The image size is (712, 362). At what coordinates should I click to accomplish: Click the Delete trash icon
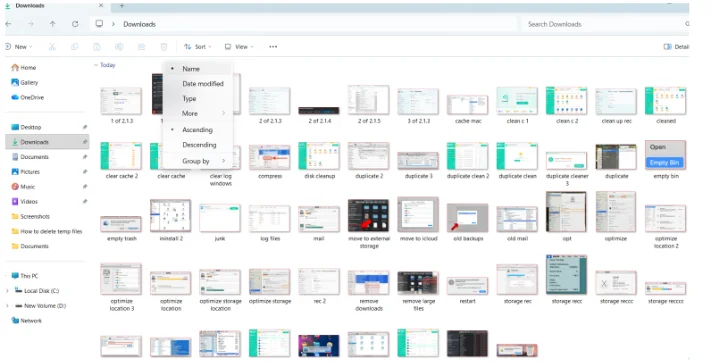tap(164, 47)
